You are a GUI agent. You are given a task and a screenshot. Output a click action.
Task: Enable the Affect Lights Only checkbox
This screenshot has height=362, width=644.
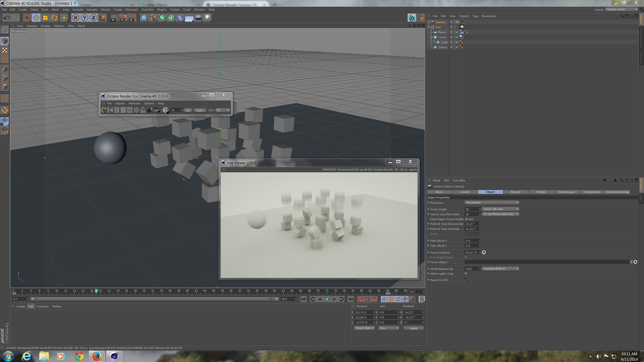click(x=466, y=274)
